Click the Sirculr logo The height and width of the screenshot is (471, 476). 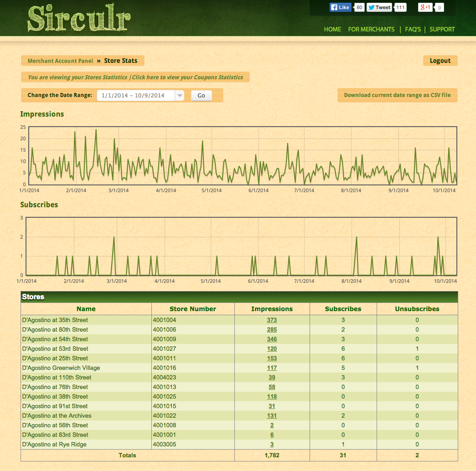tap(78, 19)
